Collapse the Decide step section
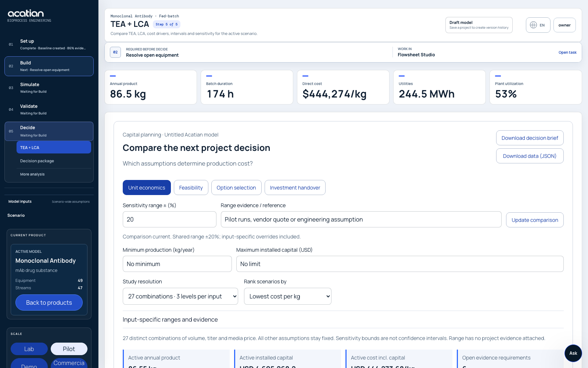The width and height of the screenshot is (588, 368). point(49,131)
